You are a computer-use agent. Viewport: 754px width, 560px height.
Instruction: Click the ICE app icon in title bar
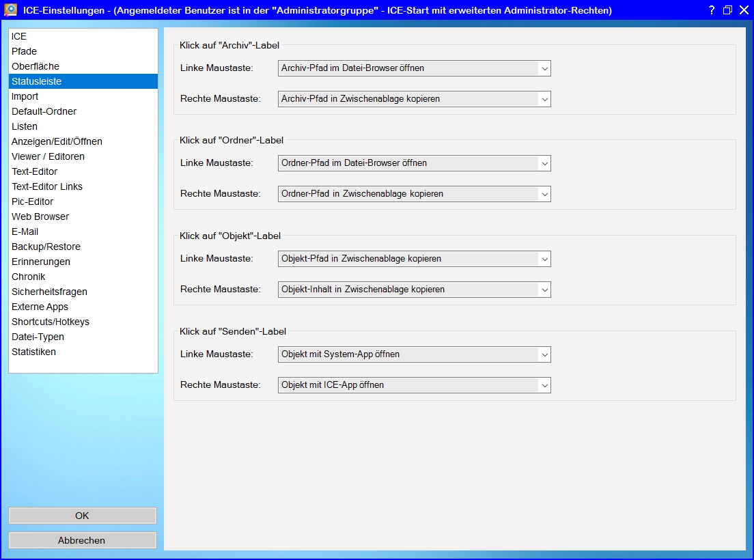click(x=10, y=10)
